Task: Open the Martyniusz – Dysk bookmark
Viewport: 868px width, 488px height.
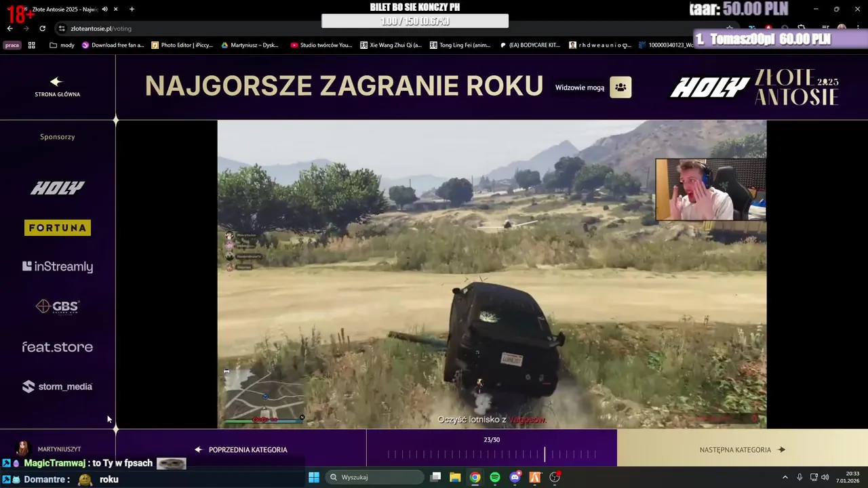Action: pyautogui.click(x=250, y=45)
